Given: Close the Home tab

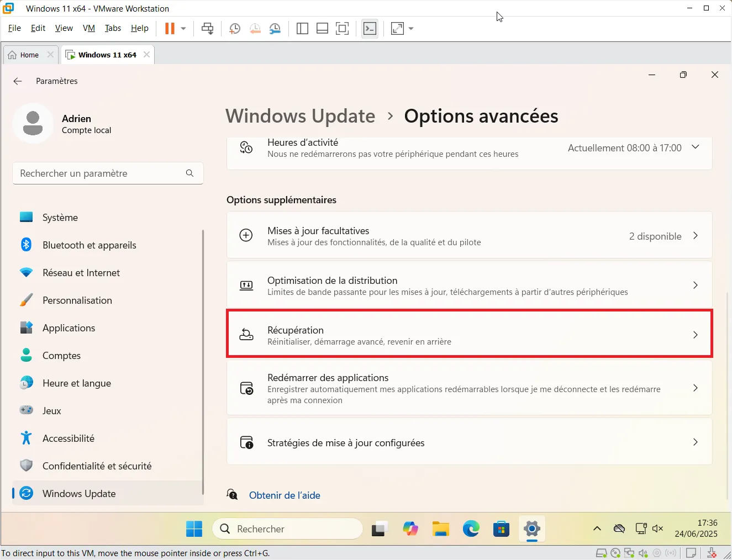Looking at the screenshot, I should click(50, 55).
